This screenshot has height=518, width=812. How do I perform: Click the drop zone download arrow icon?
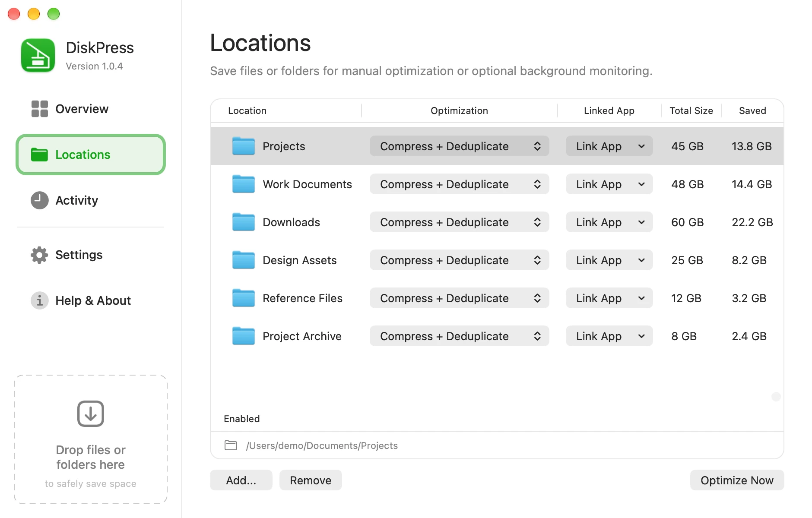91,414
